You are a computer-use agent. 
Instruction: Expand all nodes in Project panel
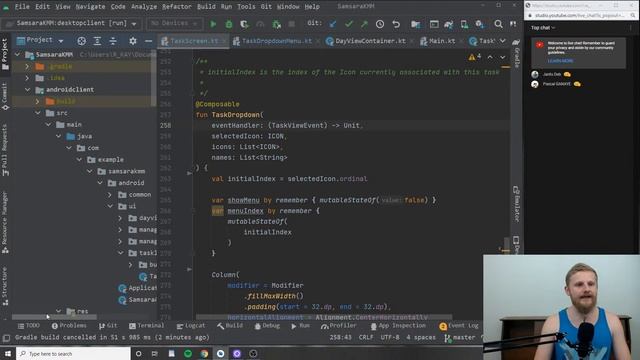(x=97, y=41)
